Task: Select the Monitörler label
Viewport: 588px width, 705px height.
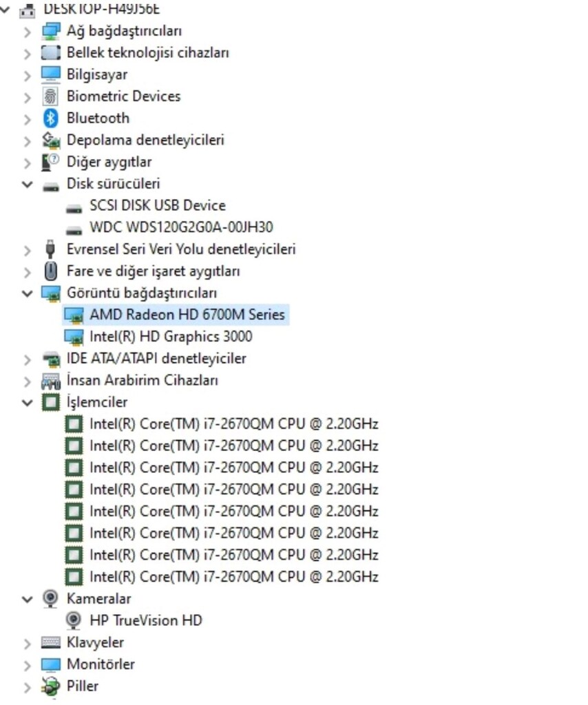Action: click(x=101, y=664)
